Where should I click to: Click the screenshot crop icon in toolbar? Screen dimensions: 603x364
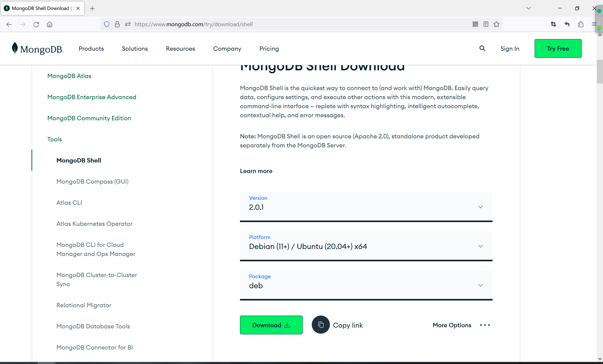click(x=553, y=24)
